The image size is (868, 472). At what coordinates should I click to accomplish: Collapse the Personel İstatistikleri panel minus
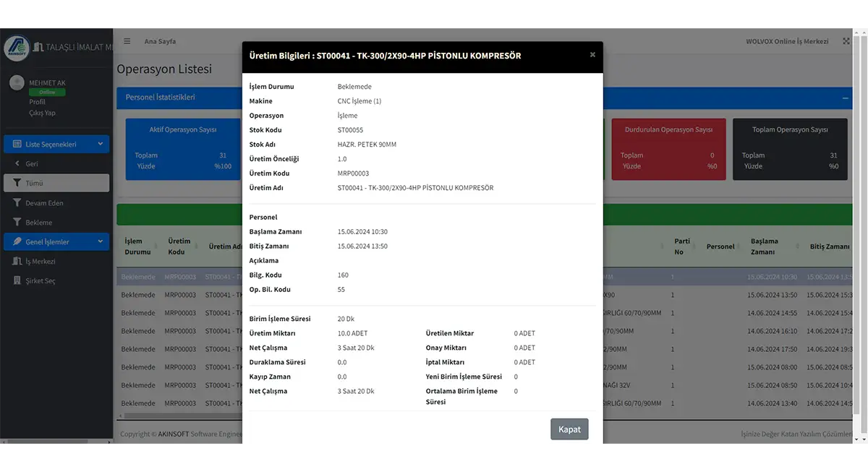[845, 98]
